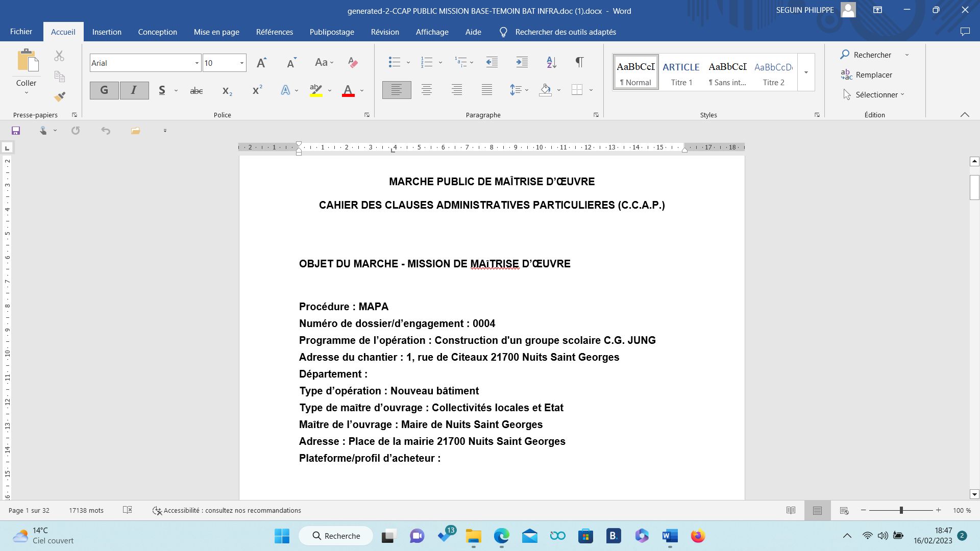The image size is (980, 551).
Task: Switch to the Insertion tab
Action: point(107,32)
